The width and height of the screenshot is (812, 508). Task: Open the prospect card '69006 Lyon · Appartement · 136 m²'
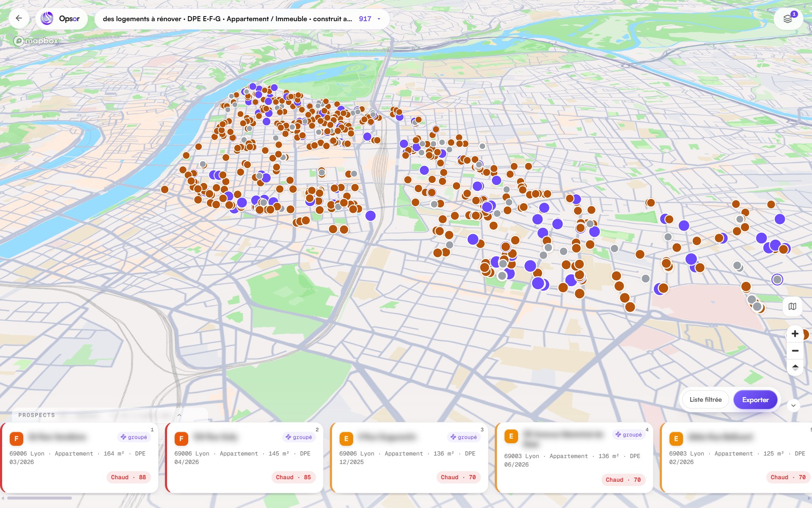click(409, 458)
